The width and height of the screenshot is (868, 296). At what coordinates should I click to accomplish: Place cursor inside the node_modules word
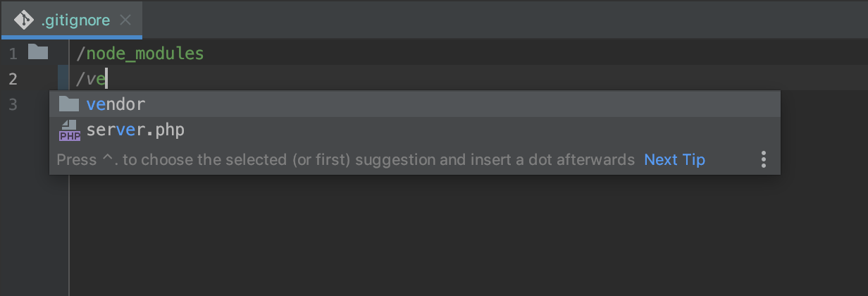[145, 54]
